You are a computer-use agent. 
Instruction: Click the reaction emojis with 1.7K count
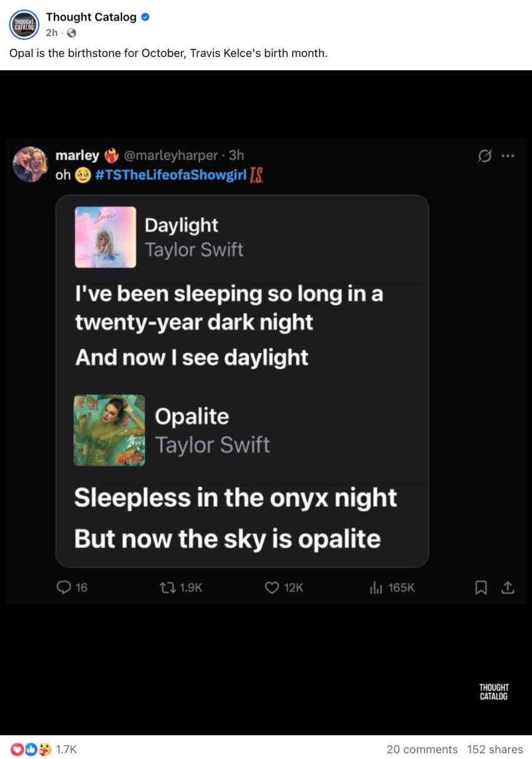tap(43, 749)
